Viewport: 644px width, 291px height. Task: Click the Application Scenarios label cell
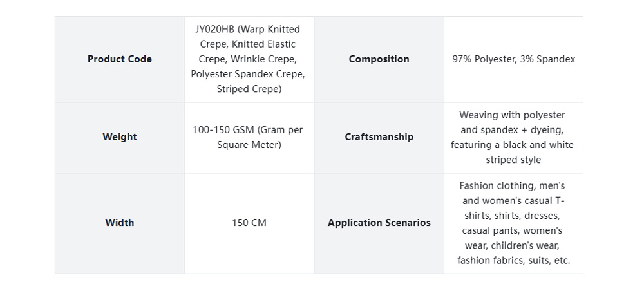379,223
